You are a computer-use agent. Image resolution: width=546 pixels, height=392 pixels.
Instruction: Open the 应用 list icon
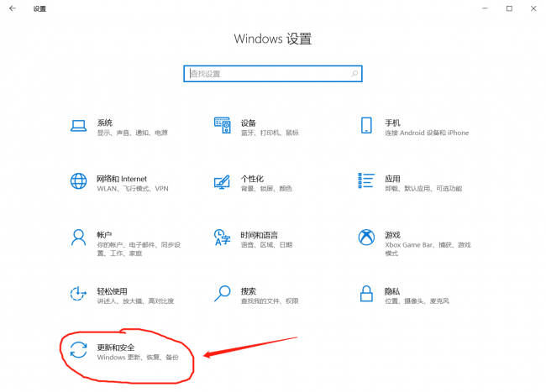point(366,180)
